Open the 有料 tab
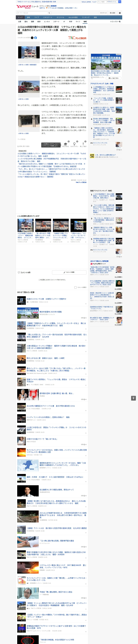138x644 pixels. pyautogui.click(x=95, y=17)
